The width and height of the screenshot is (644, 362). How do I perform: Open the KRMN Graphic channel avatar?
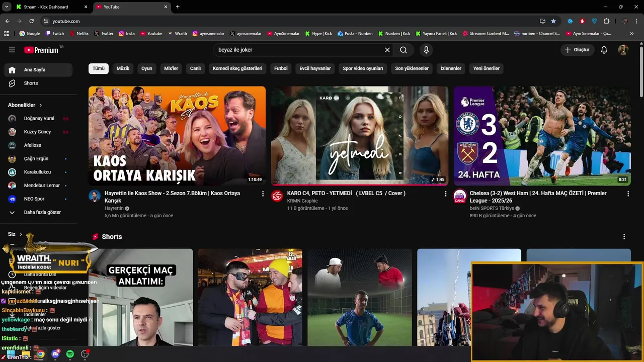click(x=277, y=196)
